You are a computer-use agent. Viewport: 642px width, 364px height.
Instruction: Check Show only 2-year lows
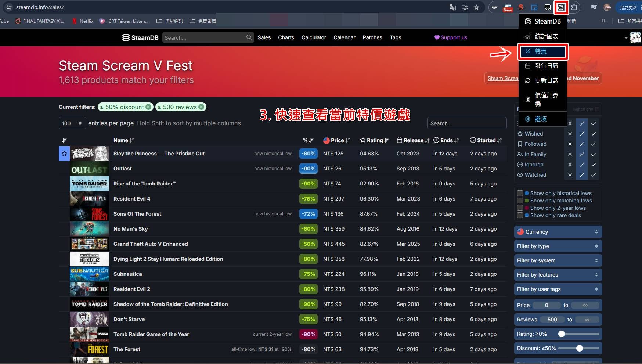520,208
